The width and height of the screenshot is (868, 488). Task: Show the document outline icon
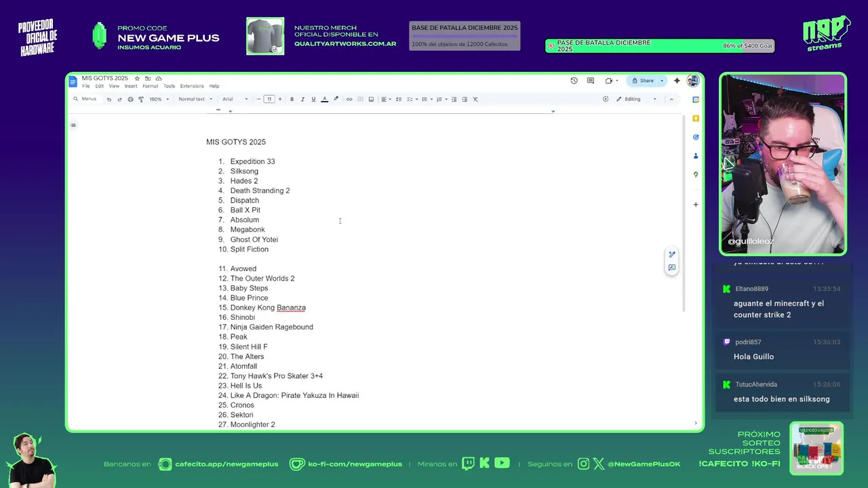click(x=73, y=125)
